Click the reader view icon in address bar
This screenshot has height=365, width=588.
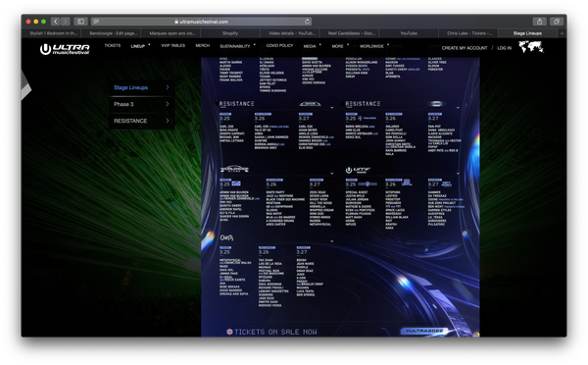(96, 22)
